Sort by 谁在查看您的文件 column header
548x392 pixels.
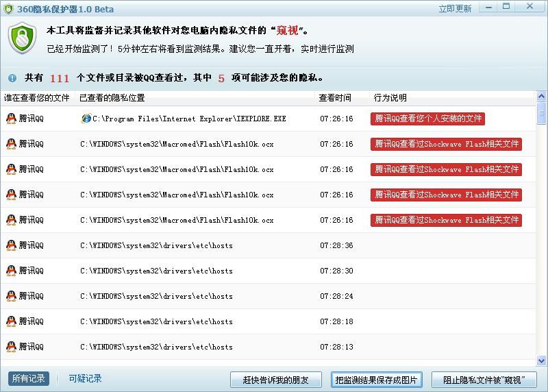(x=38, y=98)
